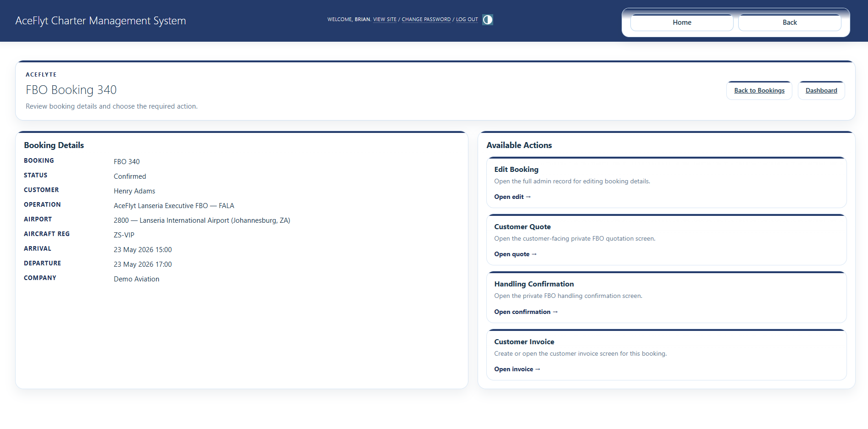
Task: Click the booking value FBO 340
Action: point(127,162)
